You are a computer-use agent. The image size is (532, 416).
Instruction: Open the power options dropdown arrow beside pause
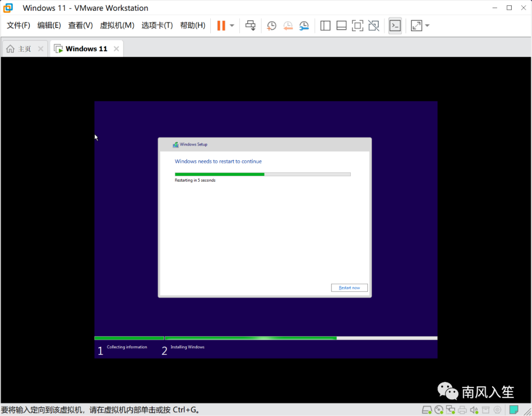pyautogui.click(x=232, y=26)
